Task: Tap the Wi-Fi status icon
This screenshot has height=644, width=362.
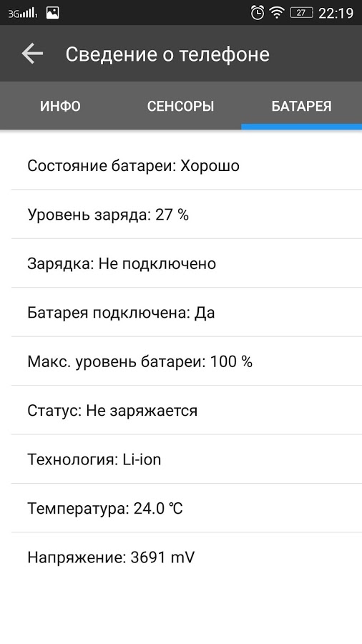Action: click(277, 13)
